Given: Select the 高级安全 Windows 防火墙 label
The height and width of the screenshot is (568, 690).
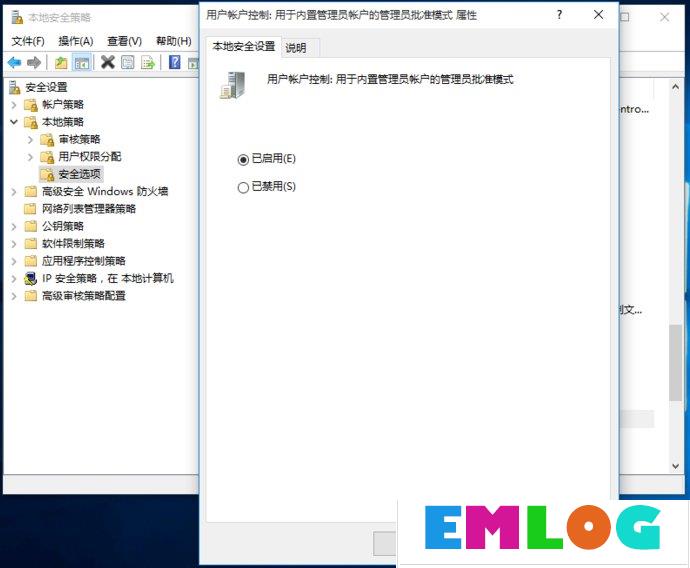Looking at the screenshot, I should (105, 191).
